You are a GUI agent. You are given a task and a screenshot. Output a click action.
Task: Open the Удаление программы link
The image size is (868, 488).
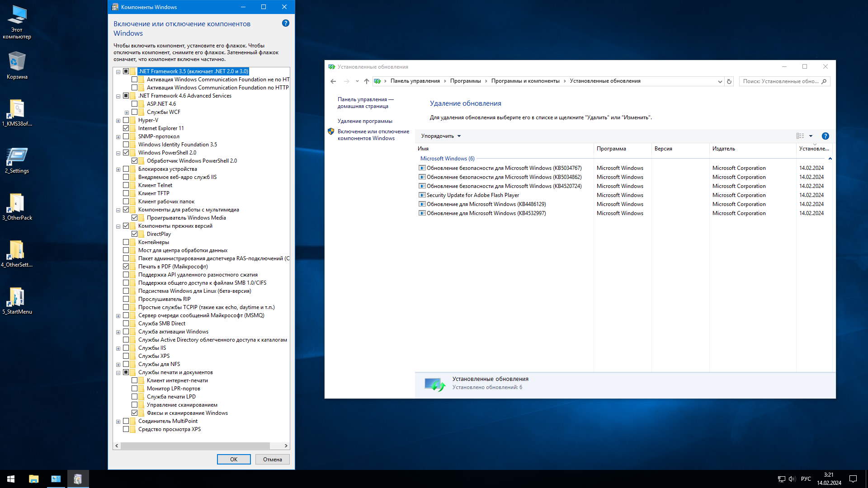pyautogui.click(x=364, y=121)
